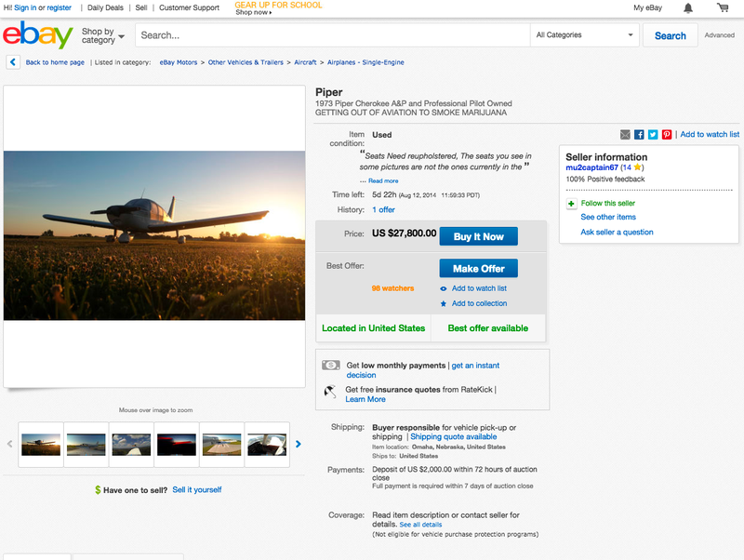
Task: Show next thumbnails with right arrow
Action: pyautogui.click(x=298, y=445)
